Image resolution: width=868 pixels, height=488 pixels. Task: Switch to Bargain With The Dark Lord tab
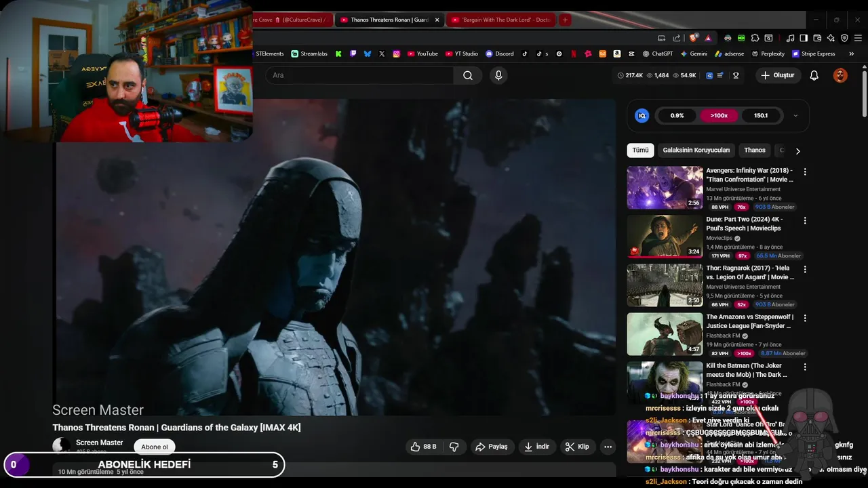click(500, 20)
